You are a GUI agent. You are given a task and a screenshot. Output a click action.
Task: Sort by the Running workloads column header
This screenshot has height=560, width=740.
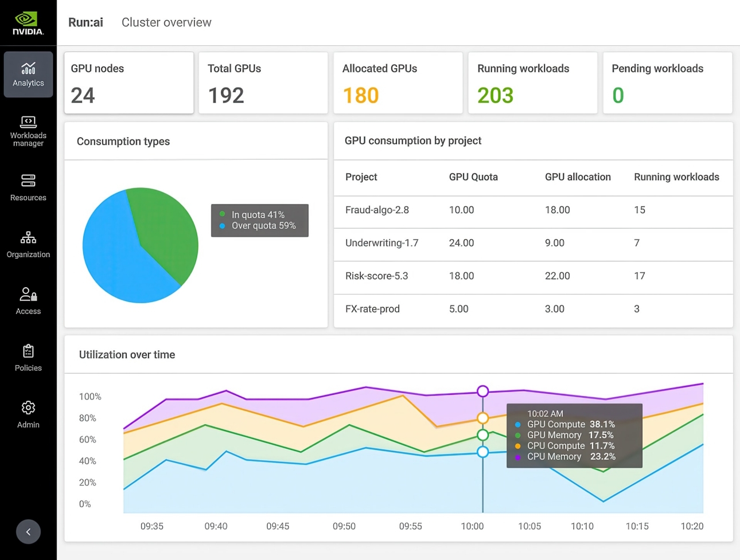[676, 177]
